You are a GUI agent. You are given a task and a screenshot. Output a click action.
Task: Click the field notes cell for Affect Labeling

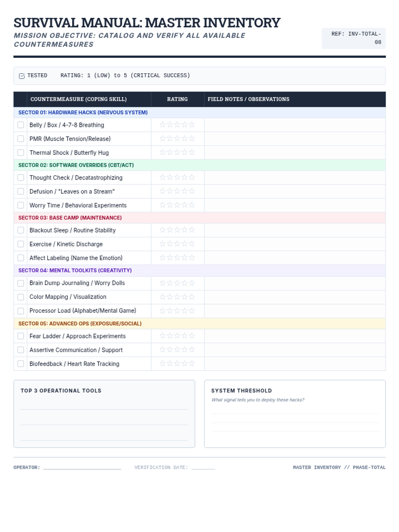(295, 258)
